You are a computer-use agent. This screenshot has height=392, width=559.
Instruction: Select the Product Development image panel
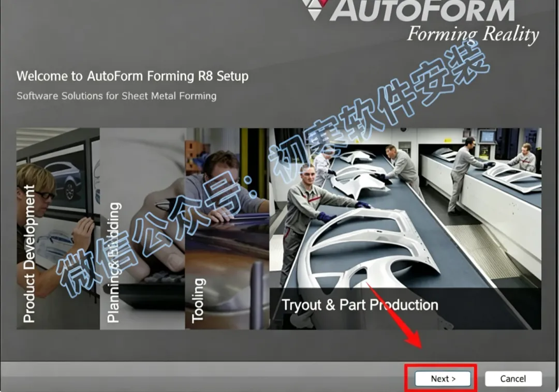point(58,229)
